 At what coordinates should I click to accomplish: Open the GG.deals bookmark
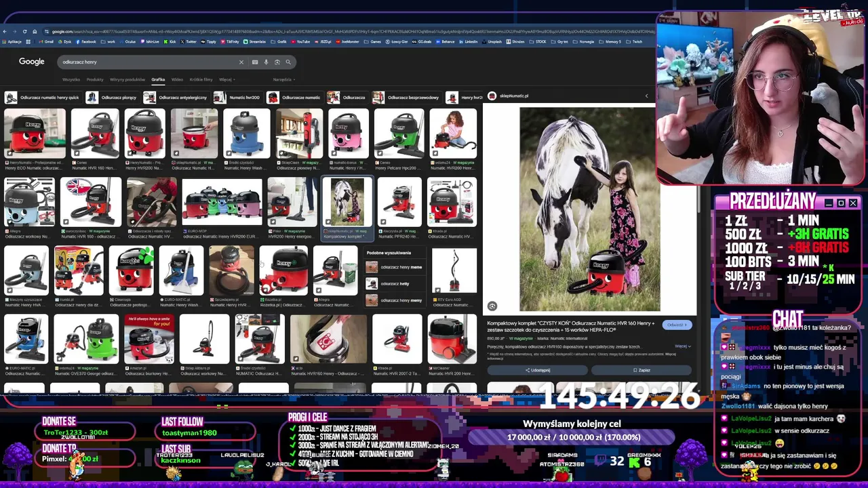coord(422,41)
